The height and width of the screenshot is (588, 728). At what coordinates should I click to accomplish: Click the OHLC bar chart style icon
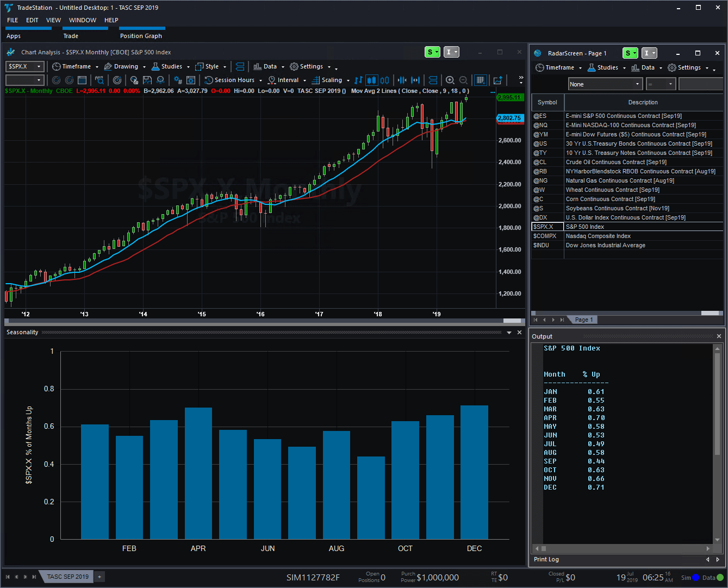click(359, 80)
